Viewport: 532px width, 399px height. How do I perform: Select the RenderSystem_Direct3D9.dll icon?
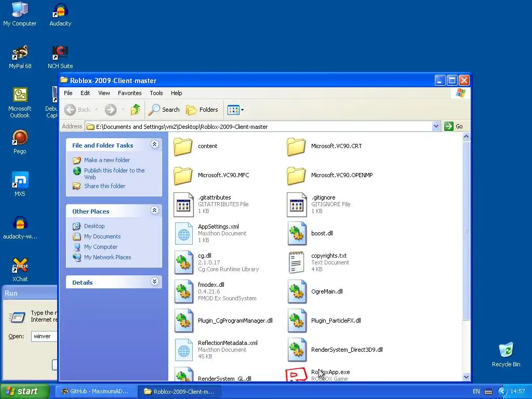[x=297, y=350]
